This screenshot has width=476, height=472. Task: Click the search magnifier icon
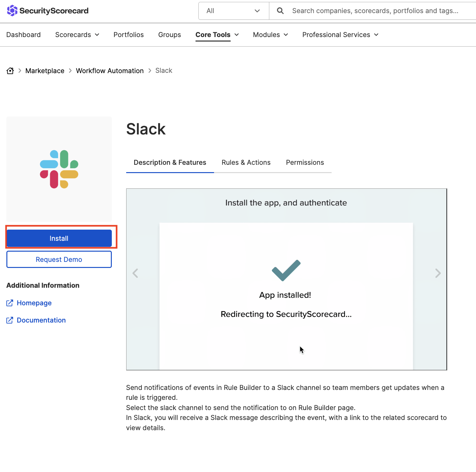[x=280, y=11]
